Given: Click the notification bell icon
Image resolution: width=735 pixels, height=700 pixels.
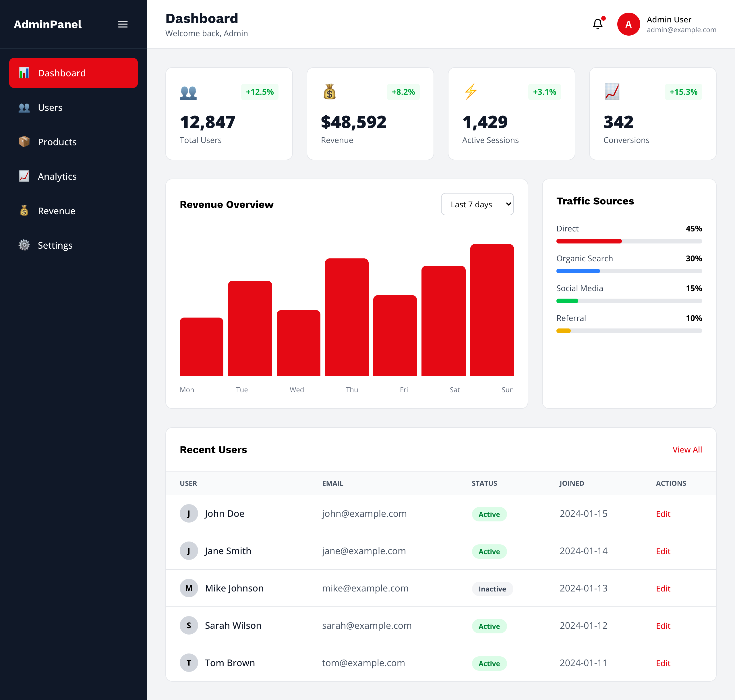Looking at the screenshot, I should pyautogui.click(x=598, y=24).
